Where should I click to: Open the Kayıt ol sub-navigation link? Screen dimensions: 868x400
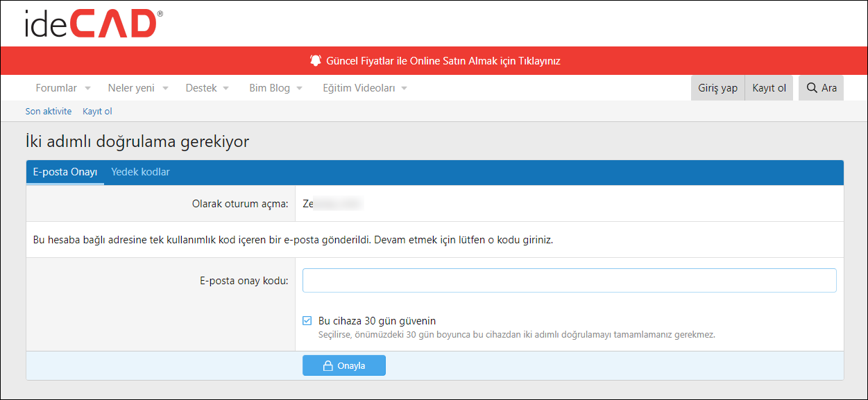tap(97, 111)
